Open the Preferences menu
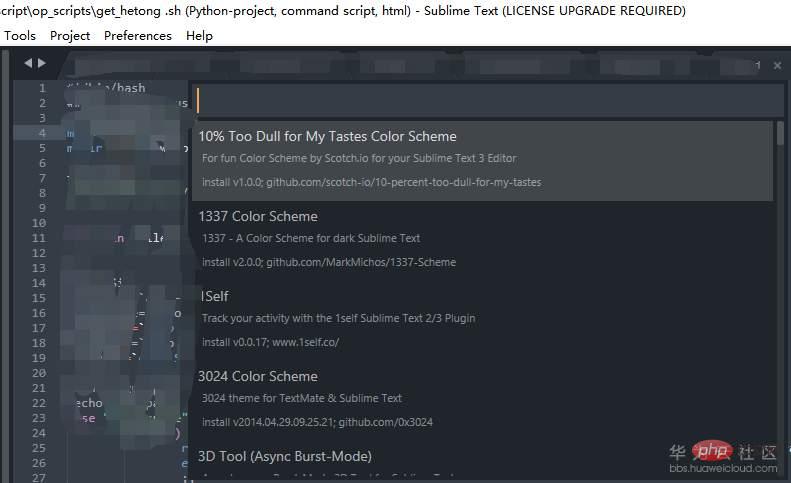 click(x=138, y=36)
